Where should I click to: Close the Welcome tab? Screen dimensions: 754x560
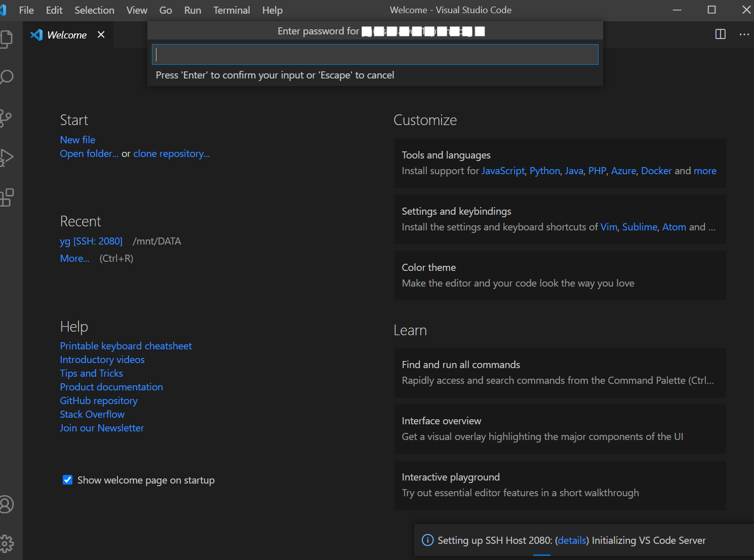[x=101, y=34]
